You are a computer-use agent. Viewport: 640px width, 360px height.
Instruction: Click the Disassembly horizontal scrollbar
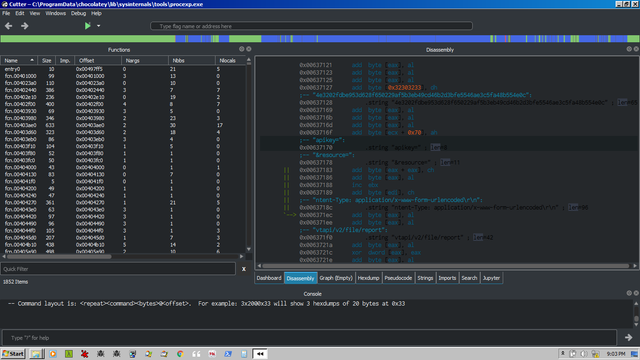coord(447,266)
